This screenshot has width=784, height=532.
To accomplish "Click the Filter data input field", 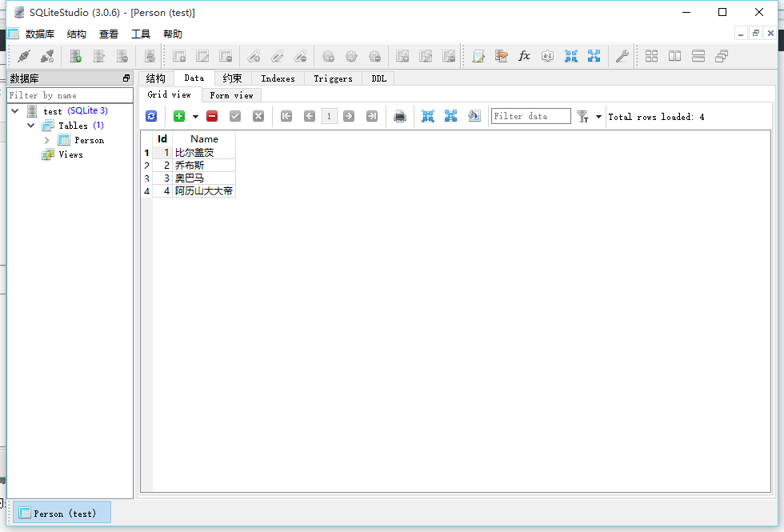I will tap(531, 116).
